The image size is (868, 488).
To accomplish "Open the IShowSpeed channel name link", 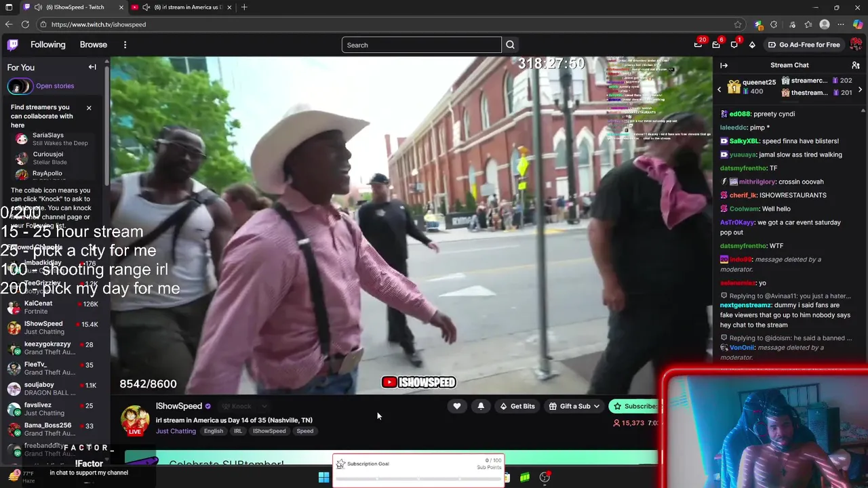I will pos(179,406).
